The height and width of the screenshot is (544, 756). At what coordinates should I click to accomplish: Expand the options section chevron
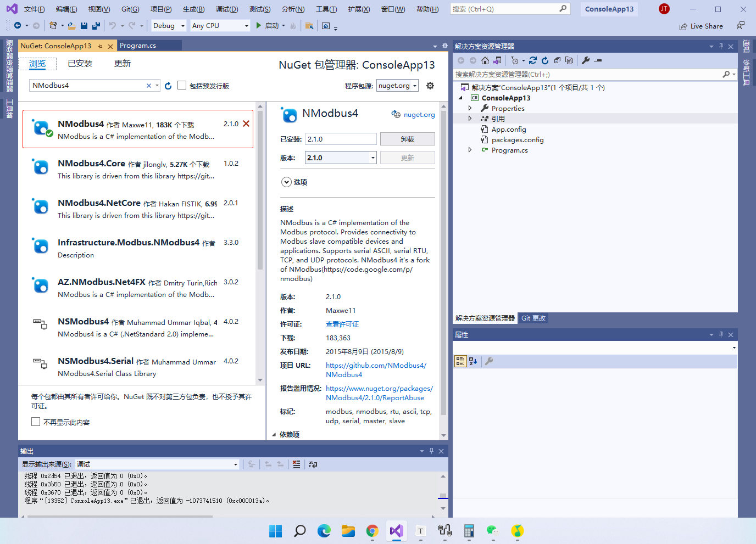pyautogui.click(x=286, y=182)
